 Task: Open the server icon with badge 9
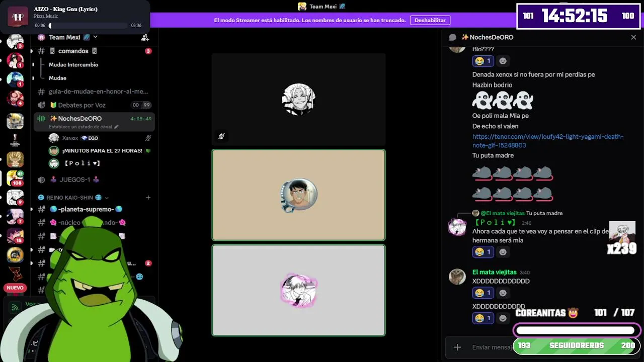click(x=15, y=198)
